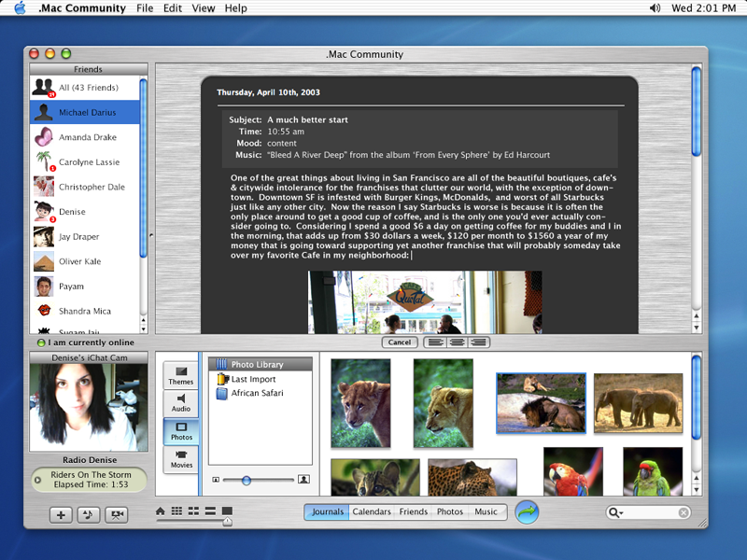Click the home view icon
This screenshot has height=560, width=747.
(x=161, y=511)
